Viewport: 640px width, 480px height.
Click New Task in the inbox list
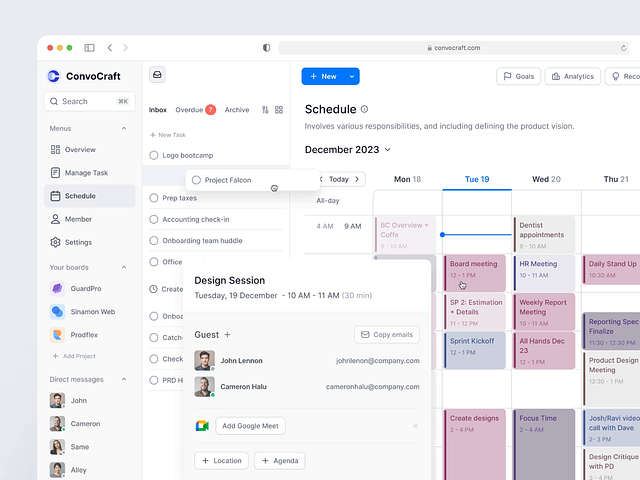[x=168, y=135]
